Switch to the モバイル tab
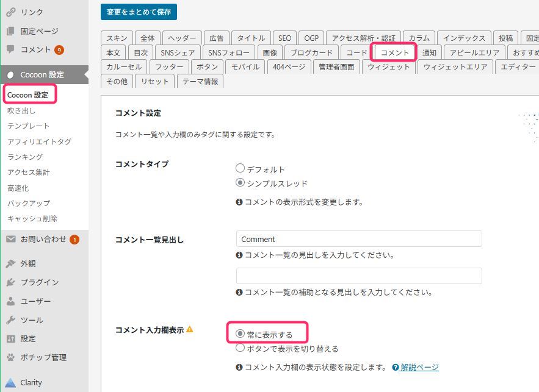This screenshot has width=539, height=392. pos(245,66)
